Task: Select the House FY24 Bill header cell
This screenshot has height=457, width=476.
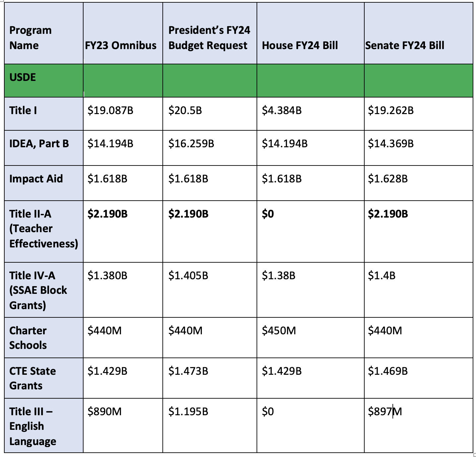Action: (311, 33)
